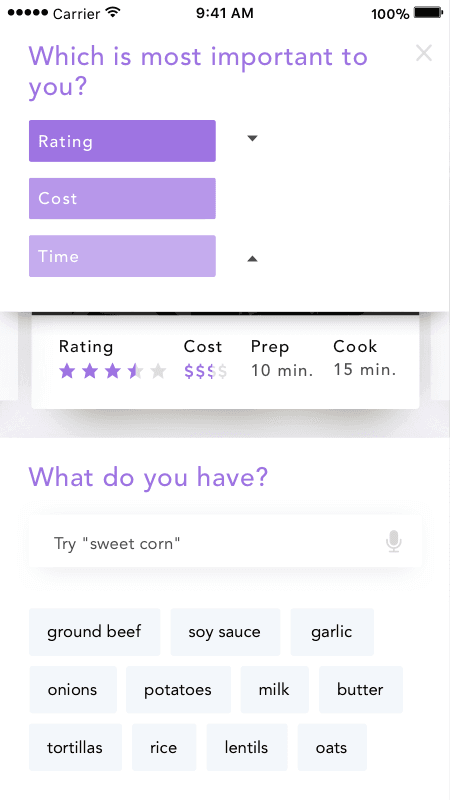Screen dimensions: 450x800
Task: Select the Rating priority bar
Action: pos(122,141)
